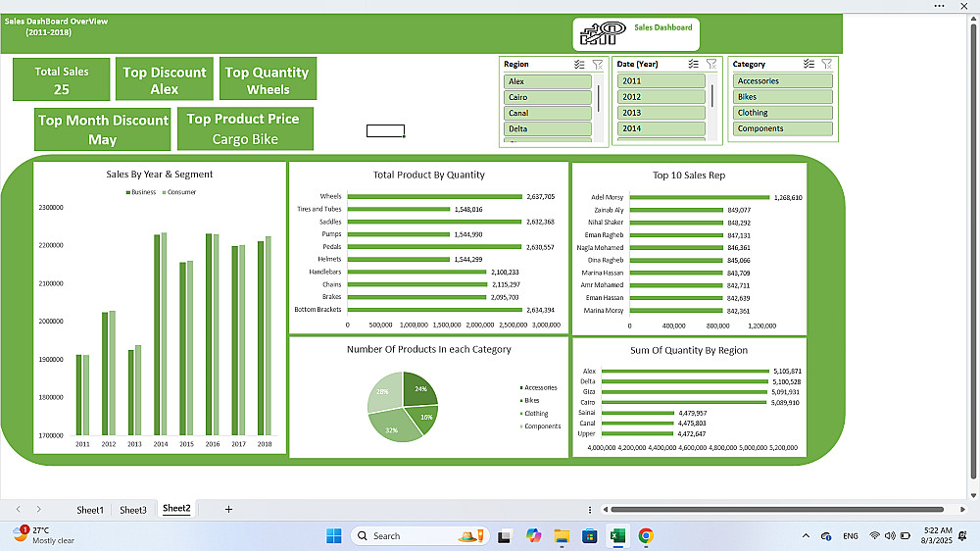Screen dimensions: 980x551
Task: Navigate to next sheet tab arrow
Action: (x=39, y=509)
